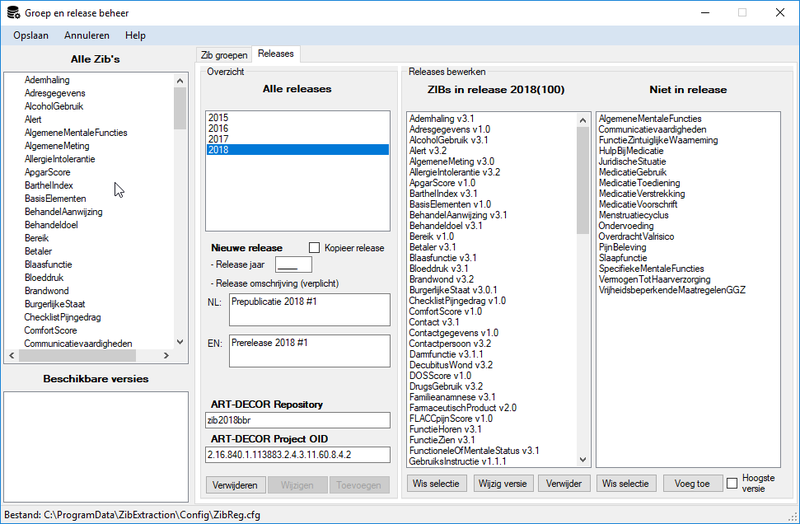Click the Verwijderen button under Overzicht
This screenshot has height=524, width=800.
(235, 485)
